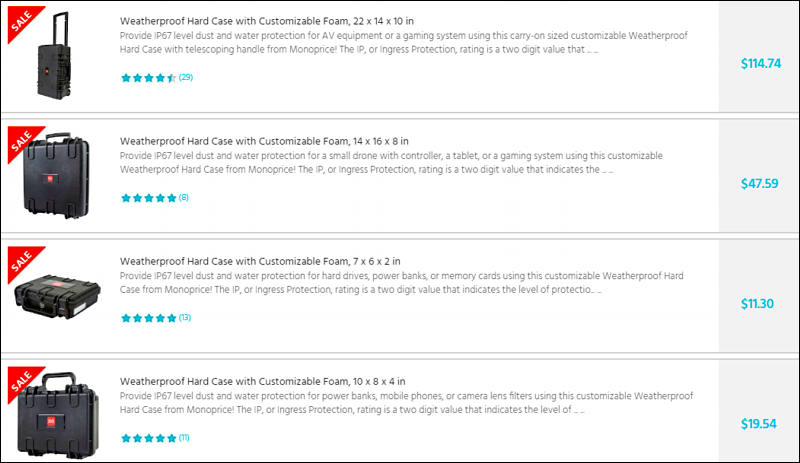This screenshot has width=800, height=463.
Task: Click SALE badge on 7 x 6 x 2 case
Action: 22,261
